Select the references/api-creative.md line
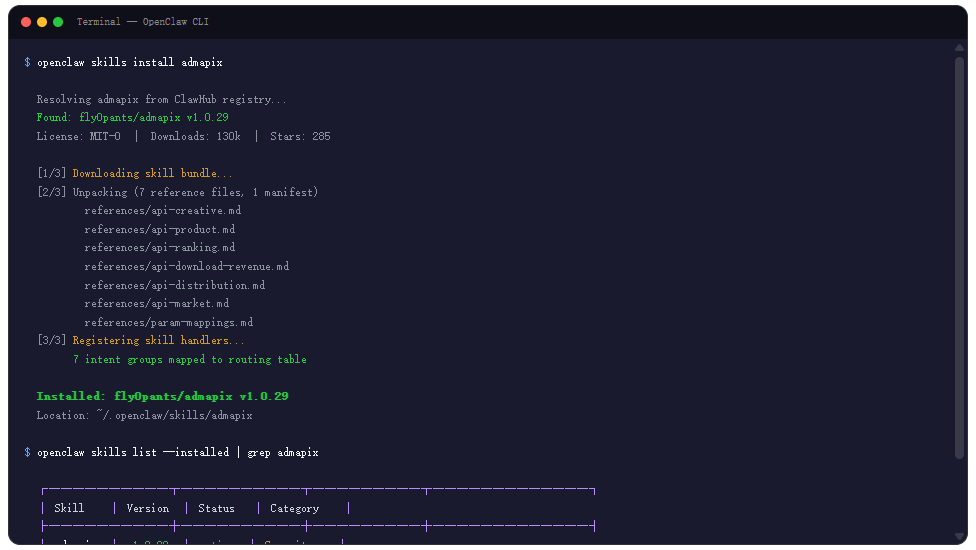 162,210
